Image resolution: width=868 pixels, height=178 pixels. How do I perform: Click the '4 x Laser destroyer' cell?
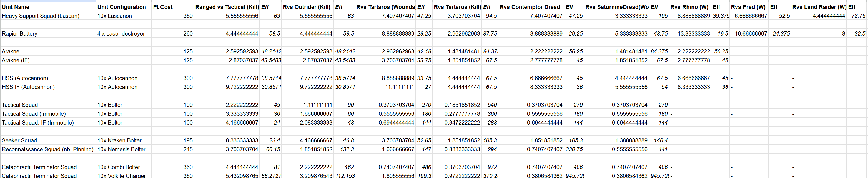(124, 33)
